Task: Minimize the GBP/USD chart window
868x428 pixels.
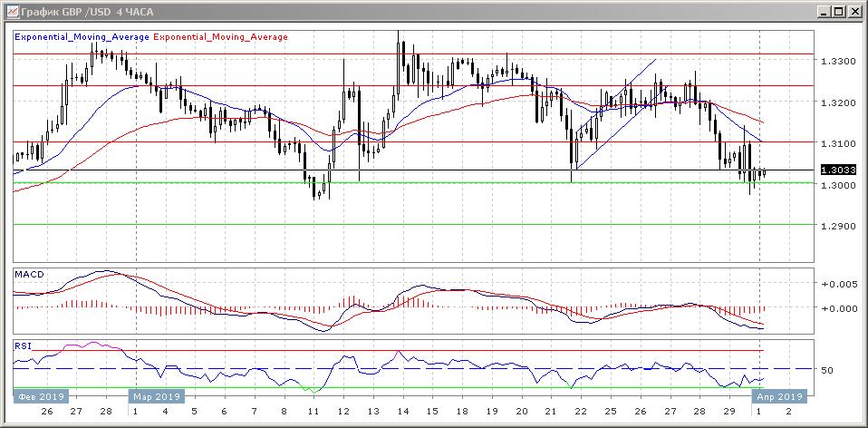Action: 823,12
